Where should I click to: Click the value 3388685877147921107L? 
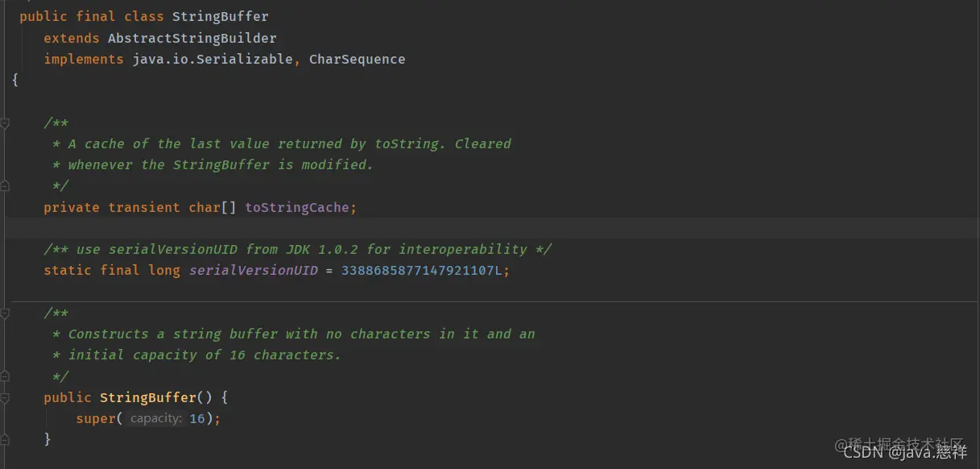(422, 270)
